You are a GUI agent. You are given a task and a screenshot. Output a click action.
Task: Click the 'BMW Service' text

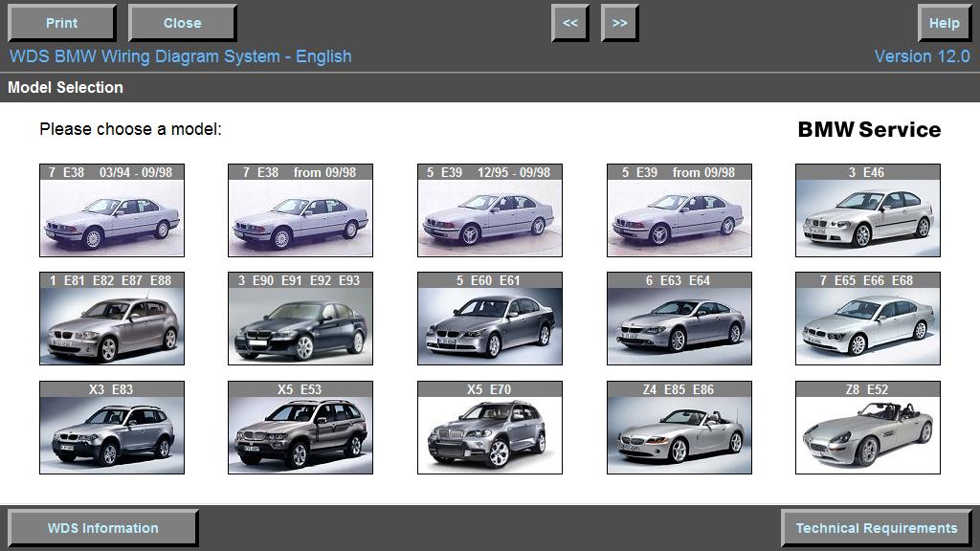[x=869, y=129]
